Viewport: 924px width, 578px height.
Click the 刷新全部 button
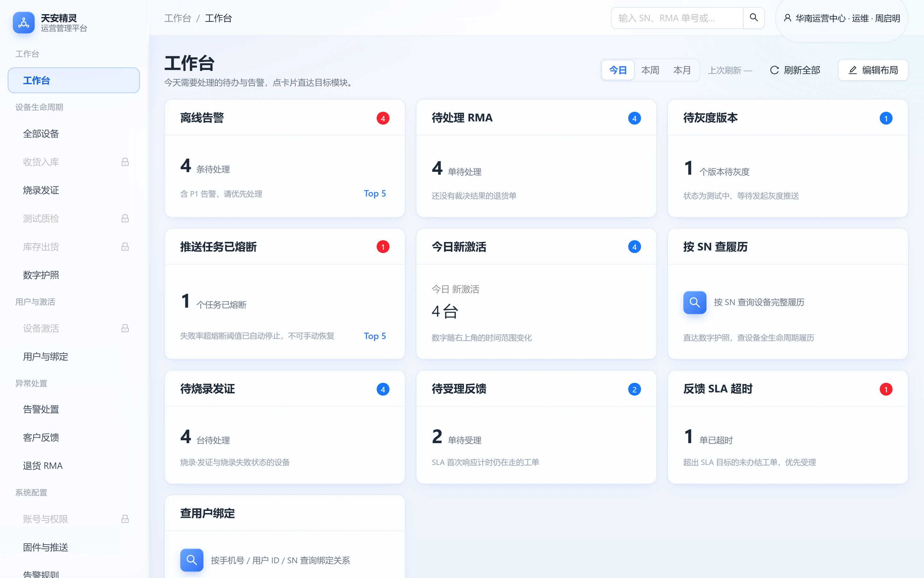795,70
